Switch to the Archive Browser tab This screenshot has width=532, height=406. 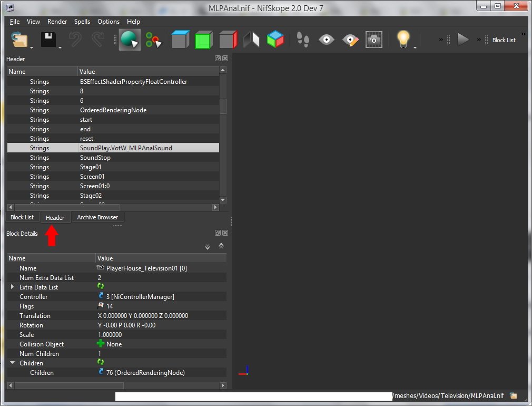[97, 217]
